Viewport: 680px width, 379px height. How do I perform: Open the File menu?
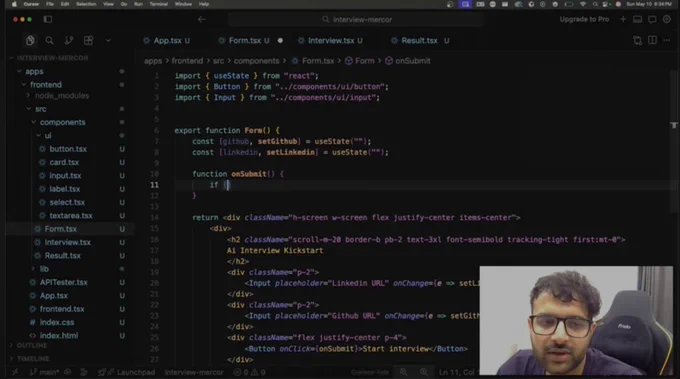[50, 4]
